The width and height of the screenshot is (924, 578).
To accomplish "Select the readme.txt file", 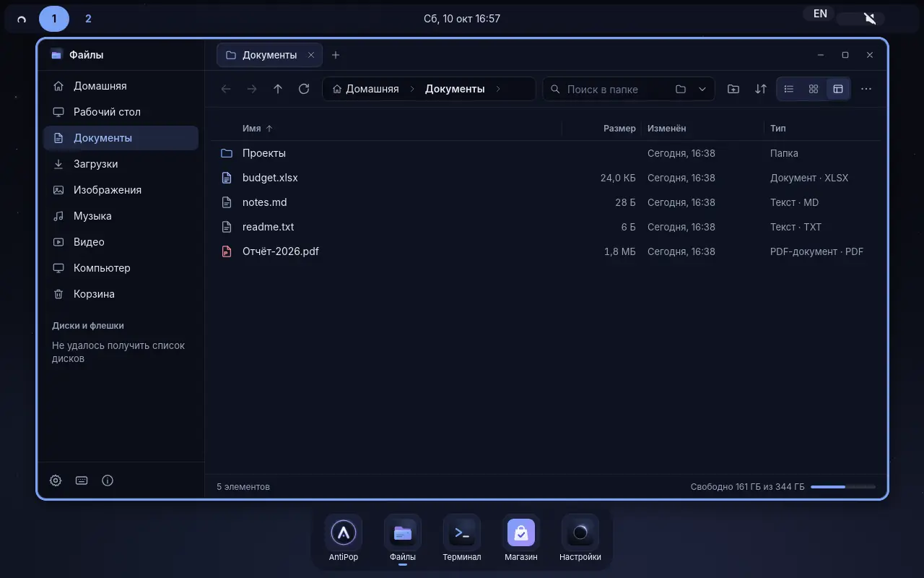I will click(546, 227).
